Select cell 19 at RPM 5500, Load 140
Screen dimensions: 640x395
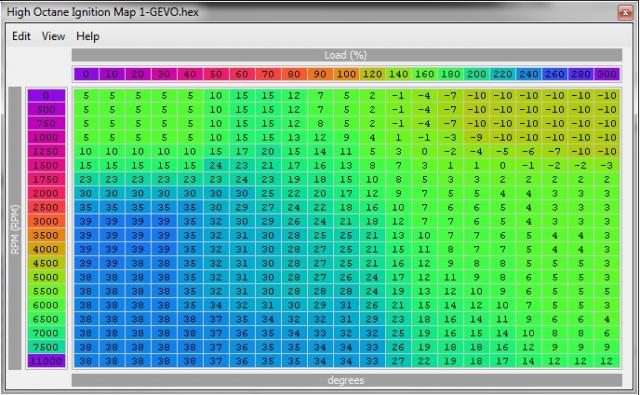[398, 291]
